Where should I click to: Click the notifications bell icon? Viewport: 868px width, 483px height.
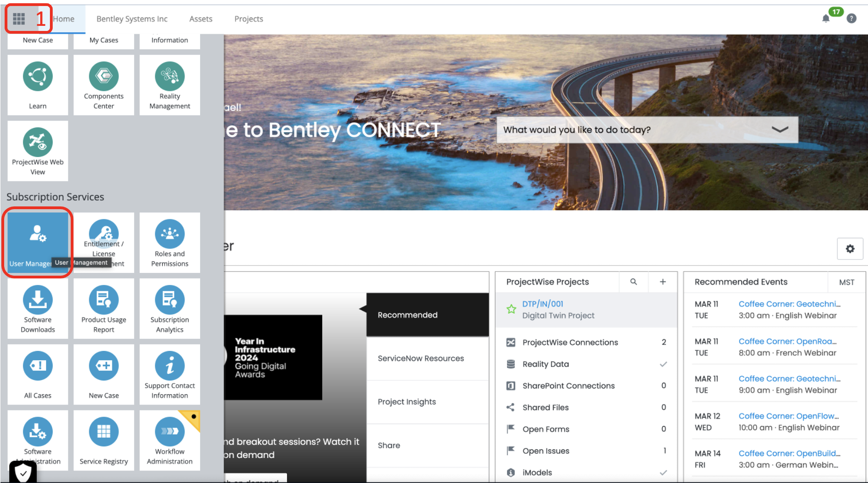[825, 18]
